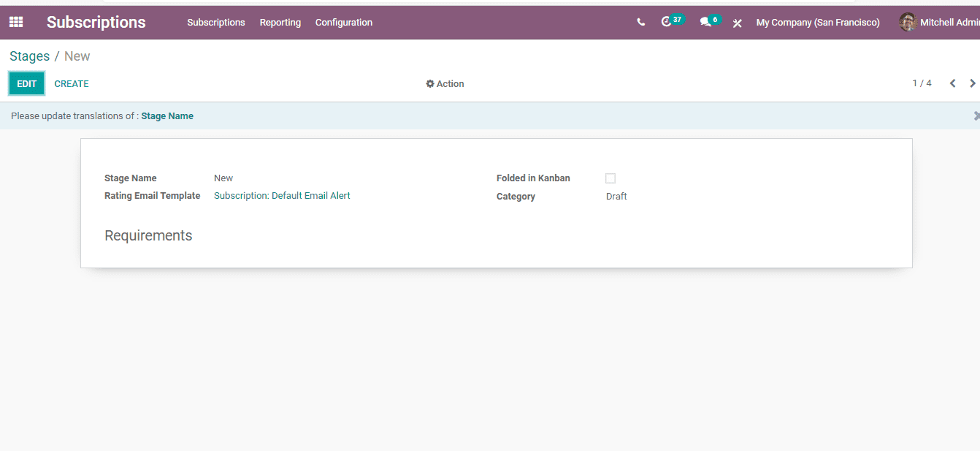Dismiss the translation notice banner
980x451 pixels.
976,115
